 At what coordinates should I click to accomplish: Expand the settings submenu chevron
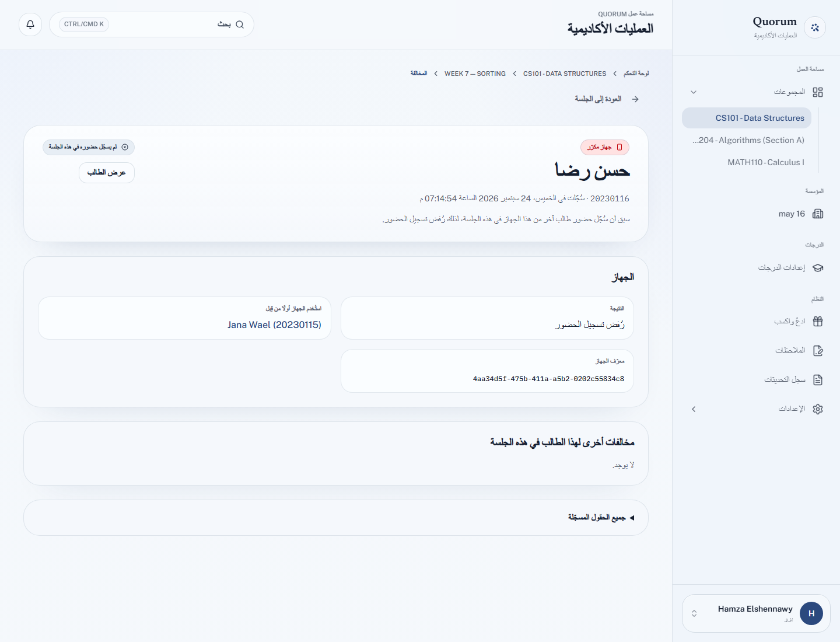(694, 409)
